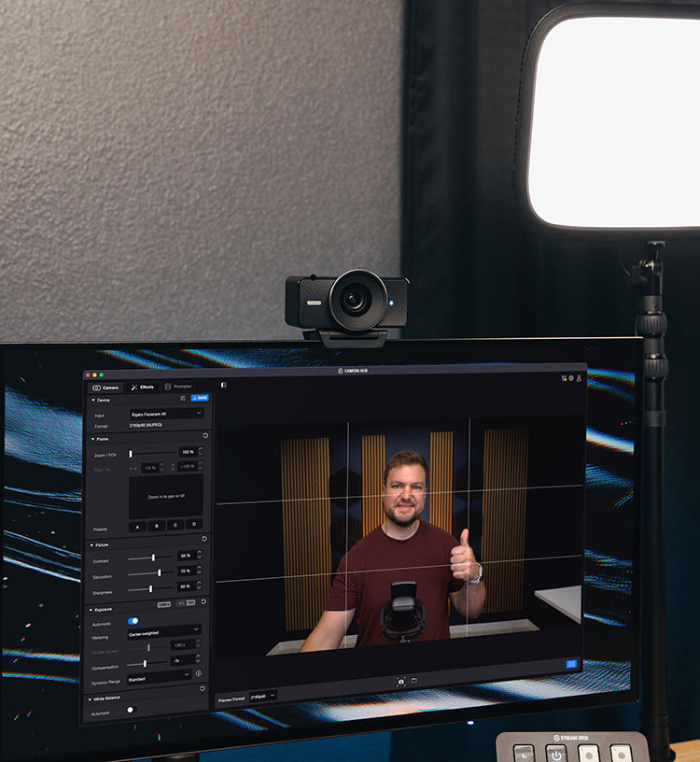The image size is (700, 762).
Task: Open the settings gear icon
Action: click(571, 377)
